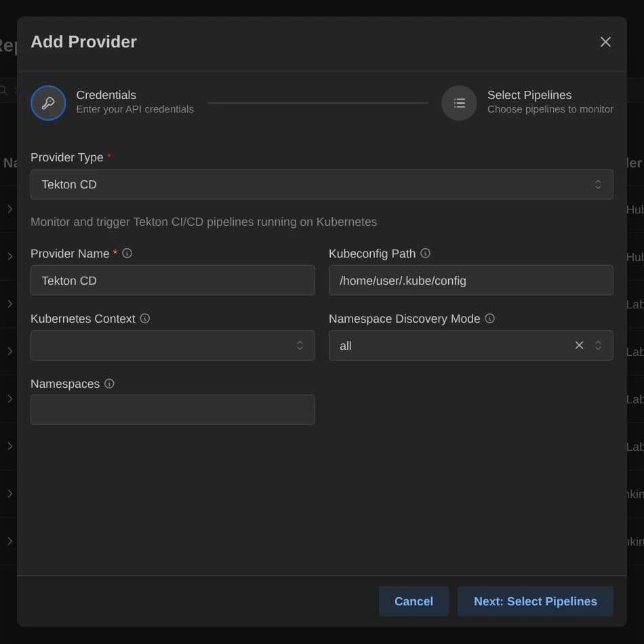Viewport: 644px width, 644px height.
Task: Click the Kubernetes Context info icon
Action: point(145,319)
